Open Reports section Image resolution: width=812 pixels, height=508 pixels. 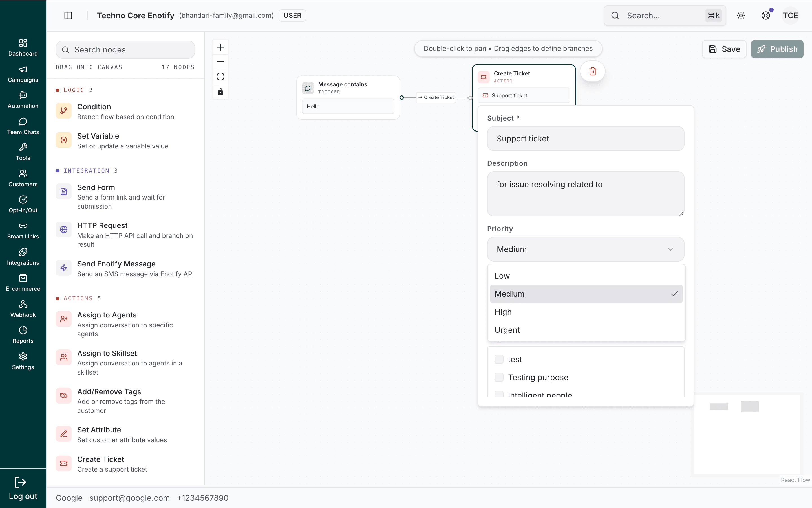click(x=23, y=335)
